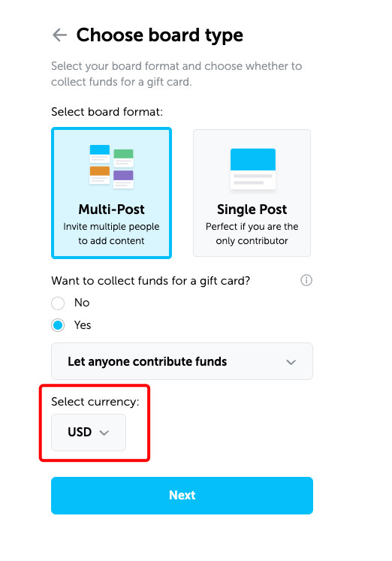This screenshot has height=561, width=392.
Task: Click the small chevron next to USD
Action: click(x=104, y=433)
